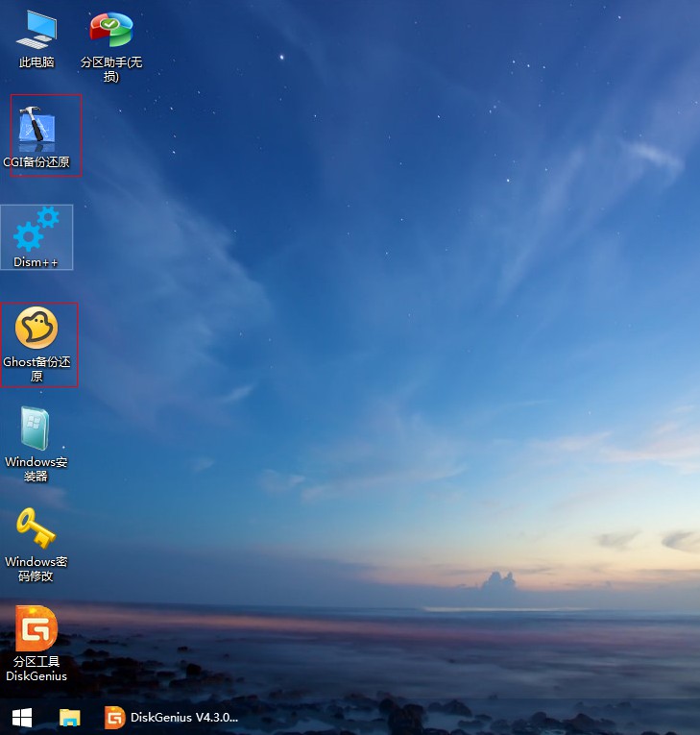The image size is (700, 735).
Task: Open File Explorer from the taskbar
Action: pyautogui.click(x=69, y=718)
